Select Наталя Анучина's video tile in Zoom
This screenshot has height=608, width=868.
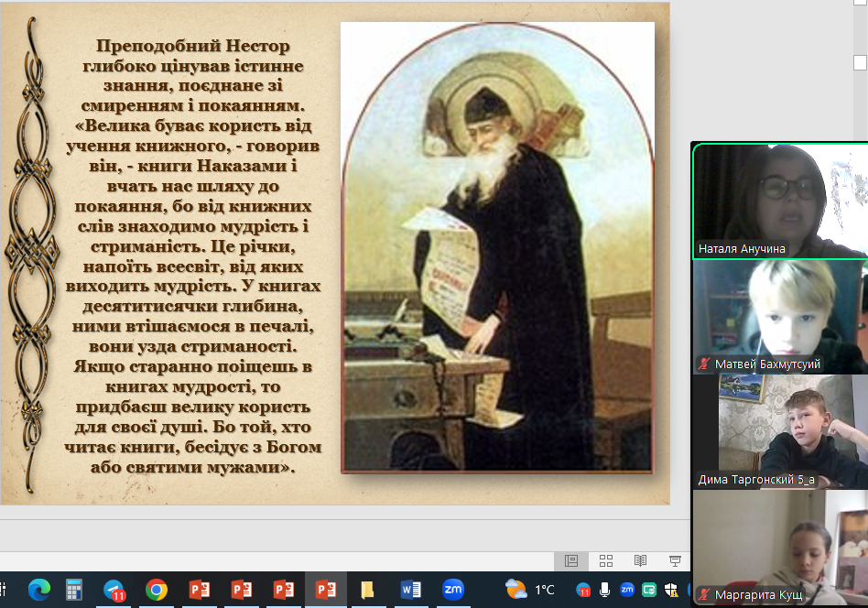click(780, 201)
